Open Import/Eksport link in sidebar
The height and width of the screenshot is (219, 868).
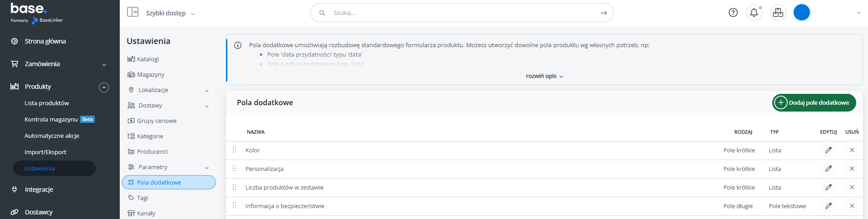pyautogui.click(x=45, y=152)
